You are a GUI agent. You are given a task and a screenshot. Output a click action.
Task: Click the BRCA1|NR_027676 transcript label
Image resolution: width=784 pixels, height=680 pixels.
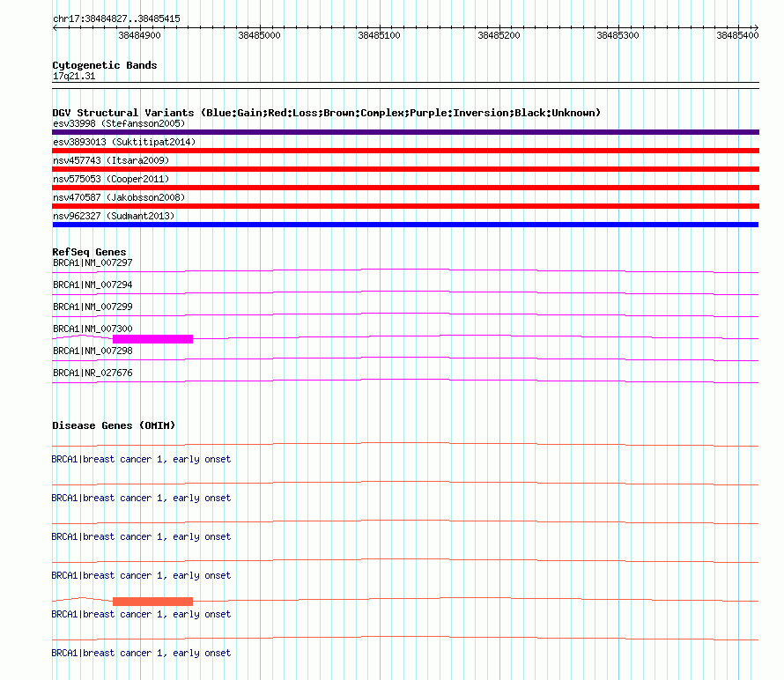point(92,373)
